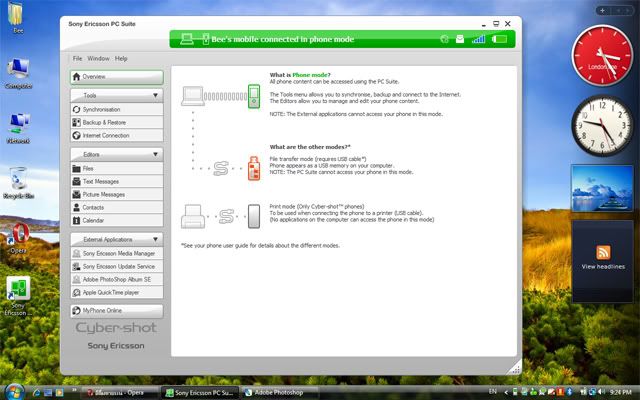Image resolution: width=640 pixels, height=400 pixels.
Task: Switch to Opera taskbar button
Action: (x=119, y=393)
